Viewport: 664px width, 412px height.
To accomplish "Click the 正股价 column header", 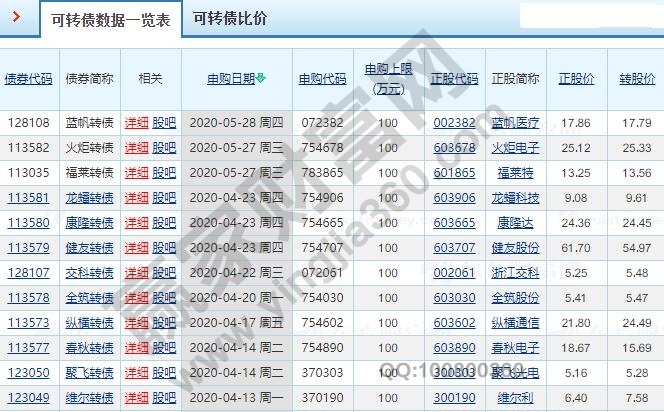I will (x=576, y=78).
